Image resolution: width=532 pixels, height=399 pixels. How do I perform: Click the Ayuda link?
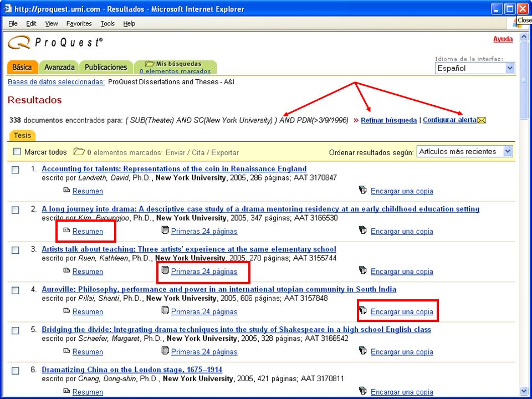503,39
